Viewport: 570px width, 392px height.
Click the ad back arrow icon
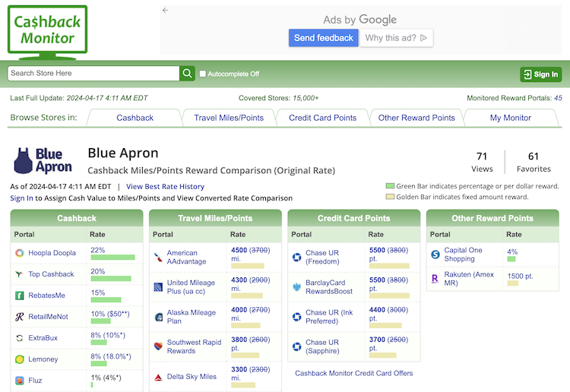[x=166, y=10]
